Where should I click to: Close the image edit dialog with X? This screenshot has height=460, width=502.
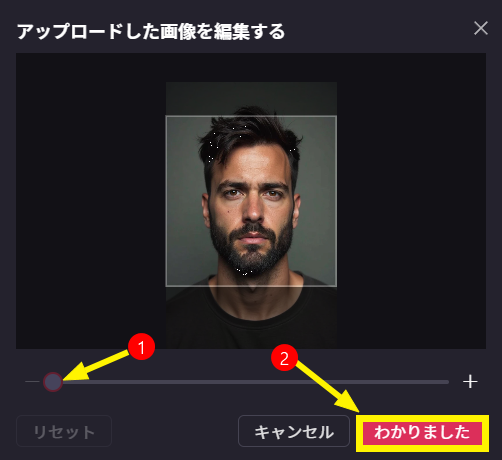click(x=481, y=28)
